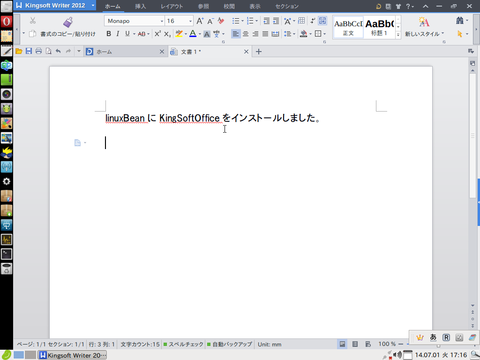Expand the borders dropdown arrow

324,34
